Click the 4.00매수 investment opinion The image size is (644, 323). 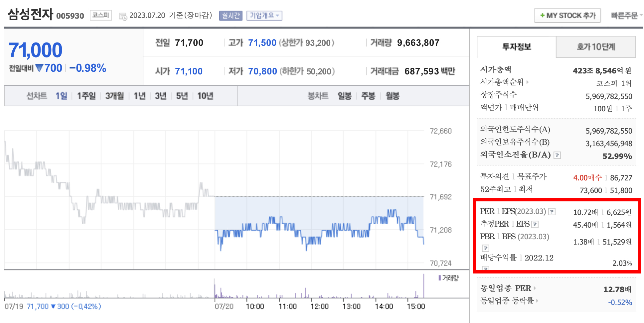tap(587, 178)
